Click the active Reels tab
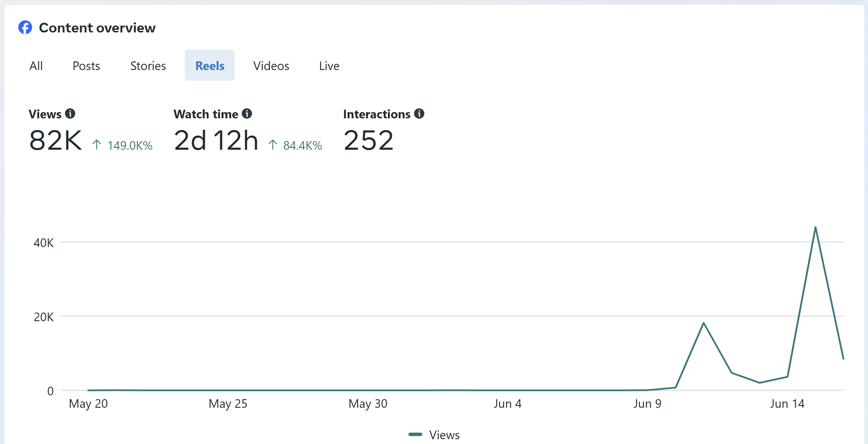The width and height of the screenshot is (868, 444). [210, 66]
